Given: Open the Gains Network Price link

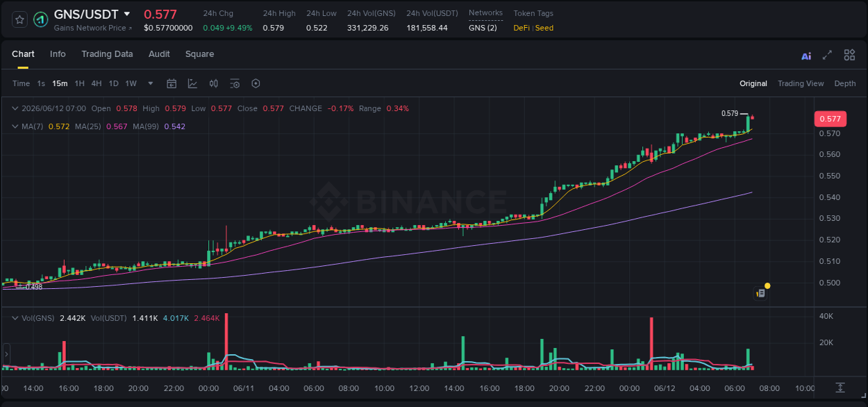Looking at the screenshot, I should [x=93, y=28].
